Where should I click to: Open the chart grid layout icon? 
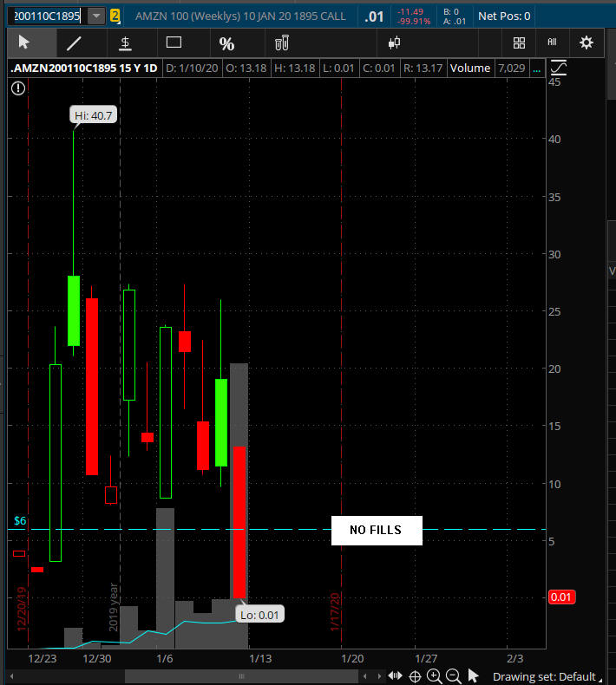click(x=519, y=42)
